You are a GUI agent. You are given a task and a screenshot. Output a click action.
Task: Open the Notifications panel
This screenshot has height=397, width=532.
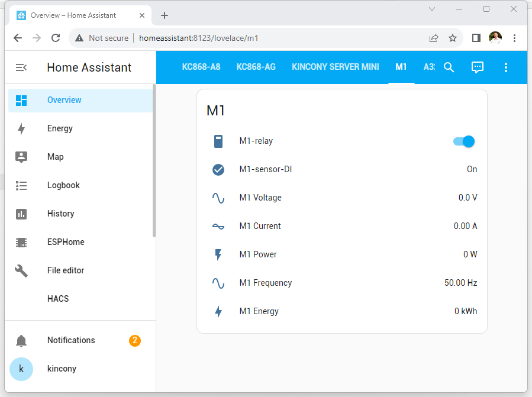(71, 340)
